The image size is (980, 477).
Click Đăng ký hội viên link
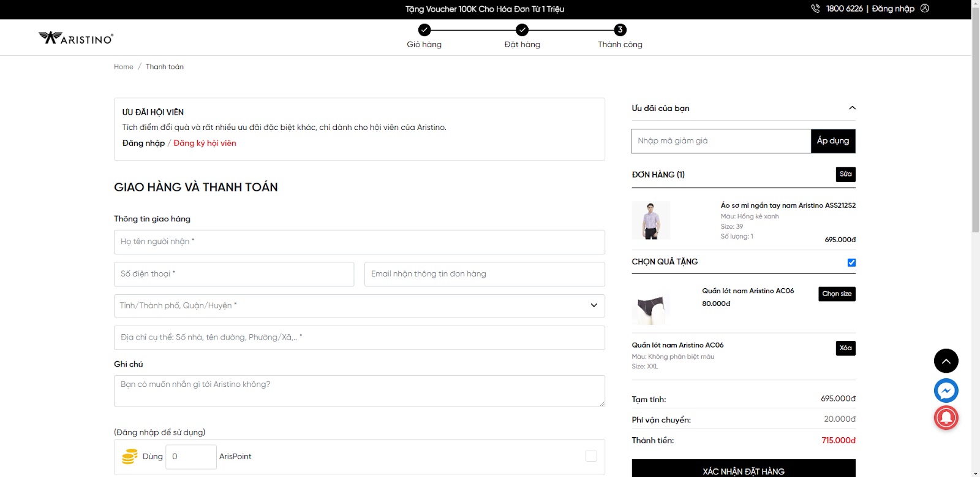coord(205,143)
